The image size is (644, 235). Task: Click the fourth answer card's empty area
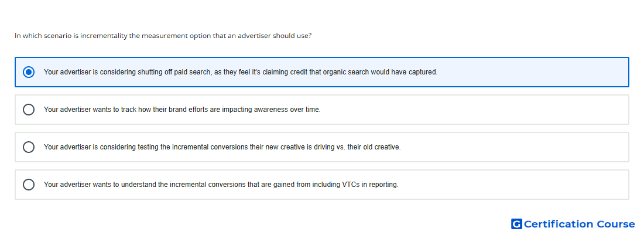(513, 185)
